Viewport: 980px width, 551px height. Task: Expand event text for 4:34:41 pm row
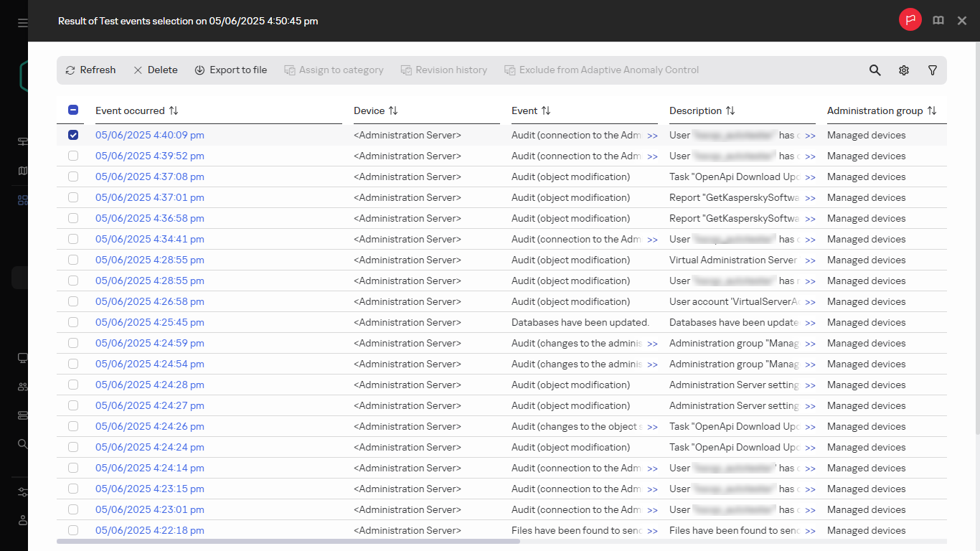(x=652, y=240)
